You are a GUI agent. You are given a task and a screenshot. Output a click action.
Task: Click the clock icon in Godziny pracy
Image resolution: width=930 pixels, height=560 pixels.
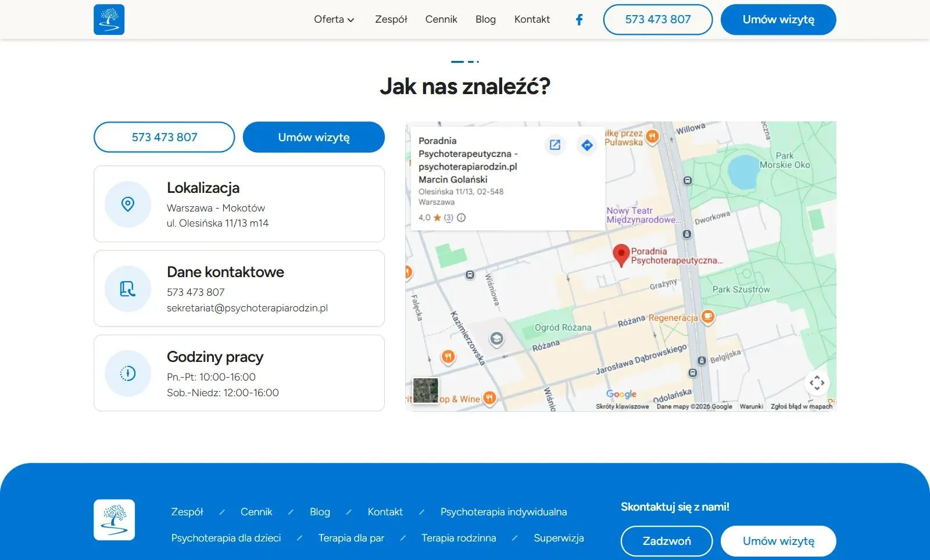128,373
